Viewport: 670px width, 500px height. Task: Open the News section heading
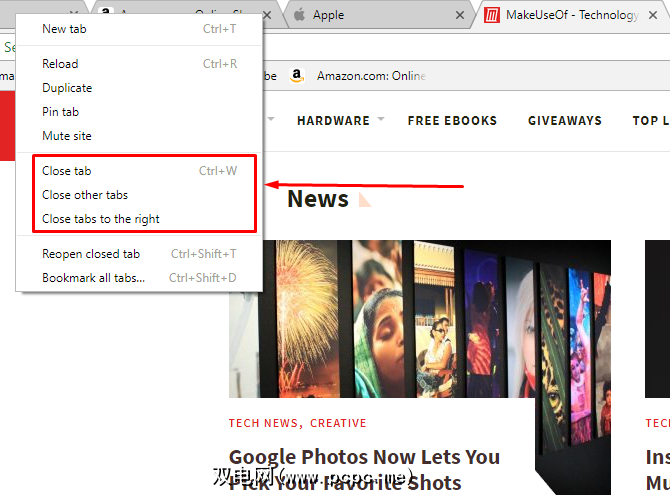coord(318,199)
